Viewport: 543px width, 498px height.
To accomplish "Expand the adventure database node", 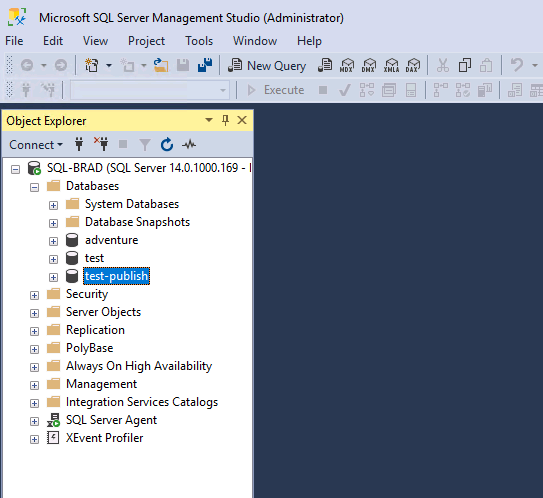I will [x=53, y=241].
